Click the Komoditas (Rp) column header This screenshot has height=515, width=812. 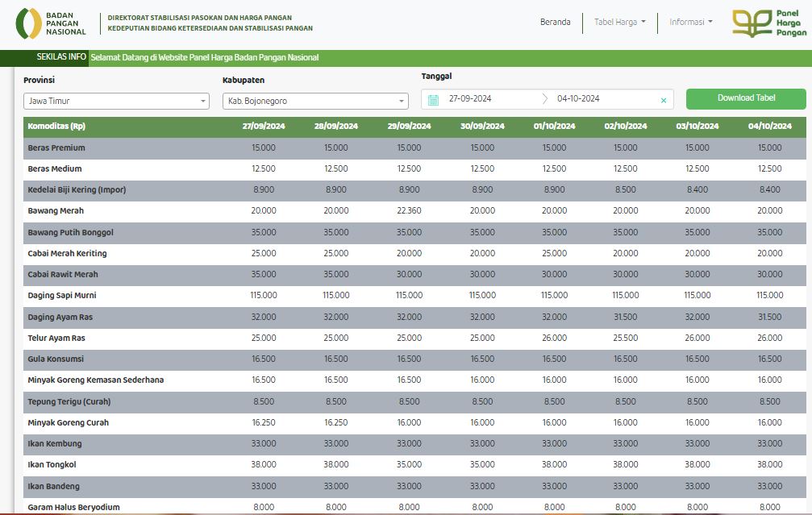tap(56, 127)
